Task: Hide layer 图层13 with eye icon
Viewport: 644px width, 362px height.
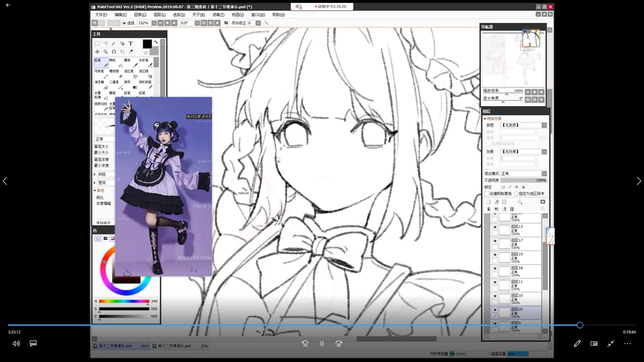Action: (495, 227)
